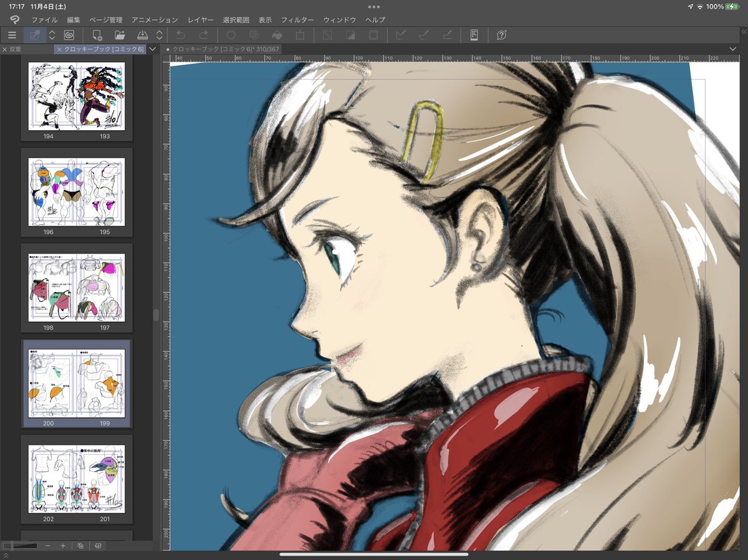
Task: Open the dropdown chevron beside クロッキーブック tab
Action: pos(152,49)
